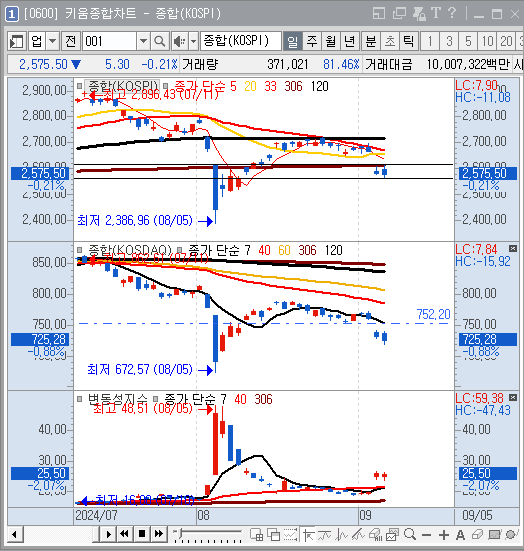Click the overlapping windows chart icon
This screenshot has width=524, height=551.
click(273, 535)
